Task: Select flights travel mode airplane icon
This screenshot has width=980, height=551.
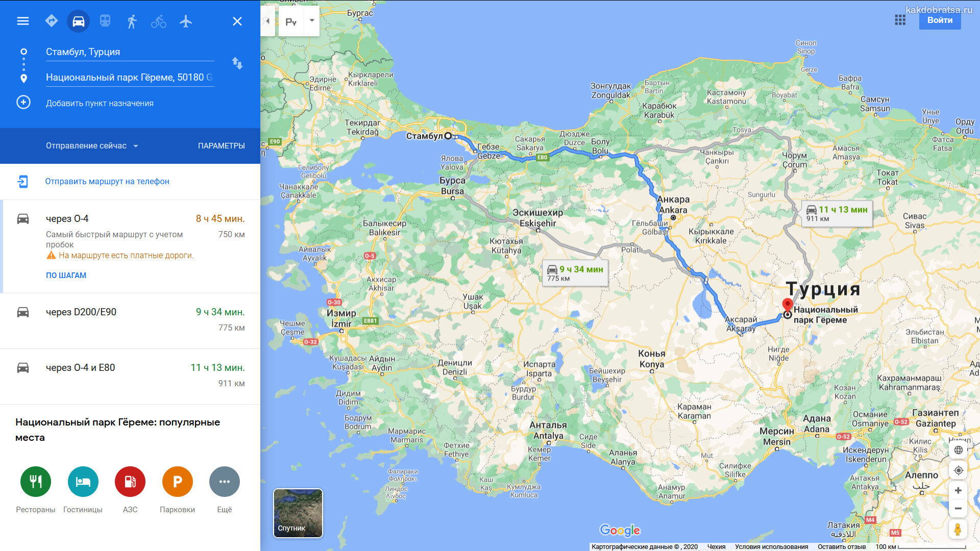Action: [x=186, y=21]
